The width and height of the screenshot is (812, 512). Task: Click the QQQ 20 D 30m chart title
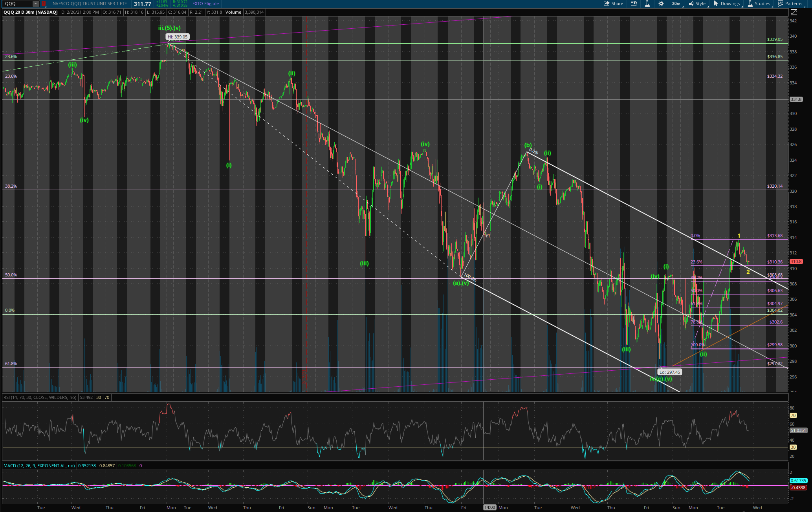[31, 12]
